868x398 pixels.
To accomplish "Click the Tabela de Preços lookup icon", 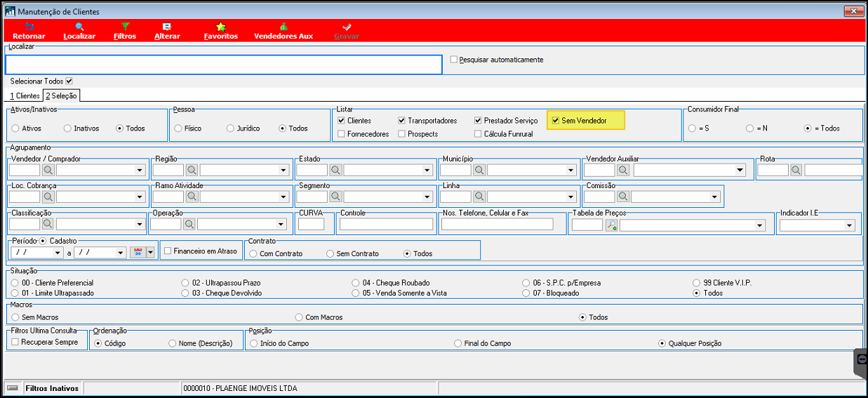I will (x=611, y=225).
